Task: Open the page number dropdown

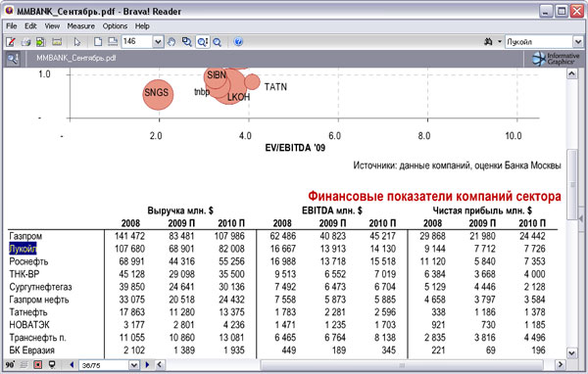Action: [134, 365]
